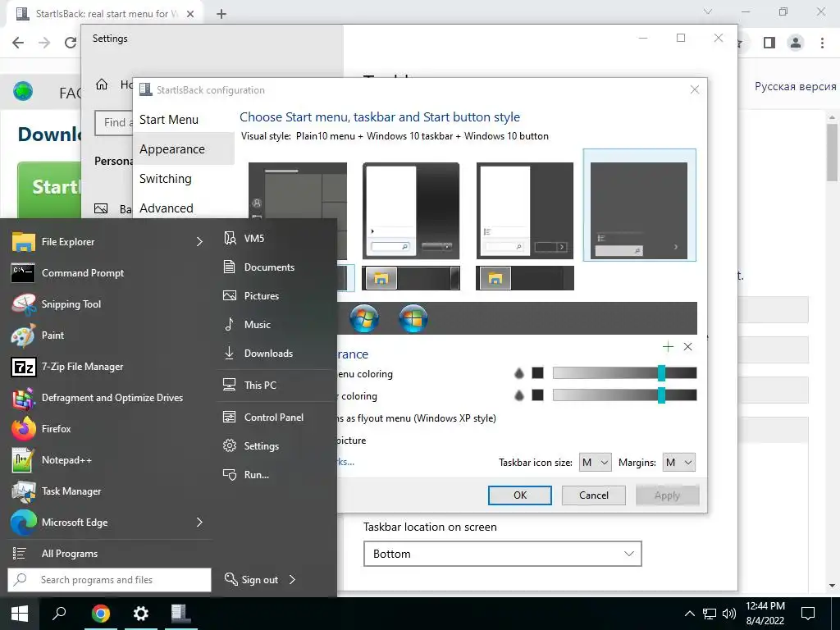The width and height of the screenshot is (840, 630).
Task: Click Cancel in StartIsBack configuration
Action: point(594,495)
